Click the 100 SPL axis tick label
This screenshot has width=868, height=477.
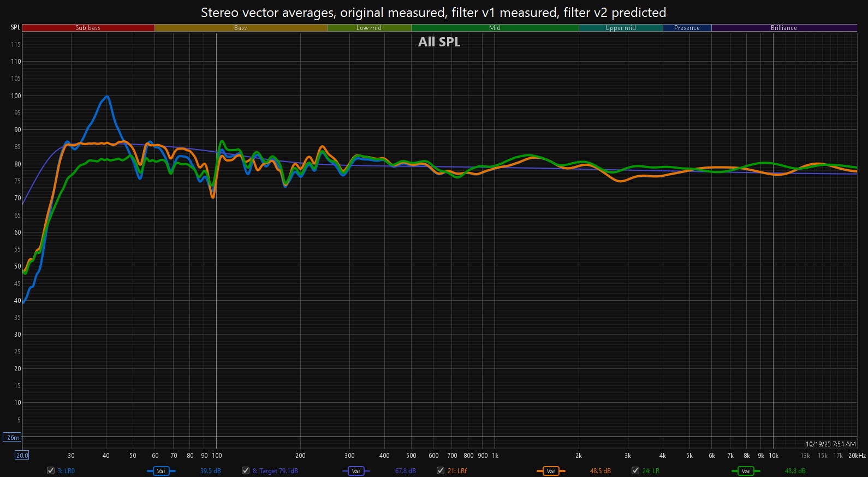pyautogui.click(x=16, y=96)
